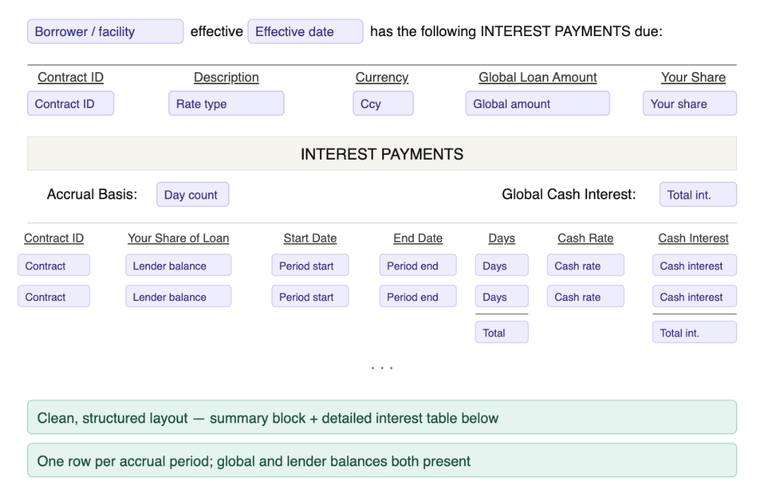Click the Your Share of Loan header
Image resolution: width=760 pixels, height=496 pixels.
point(178,239)
